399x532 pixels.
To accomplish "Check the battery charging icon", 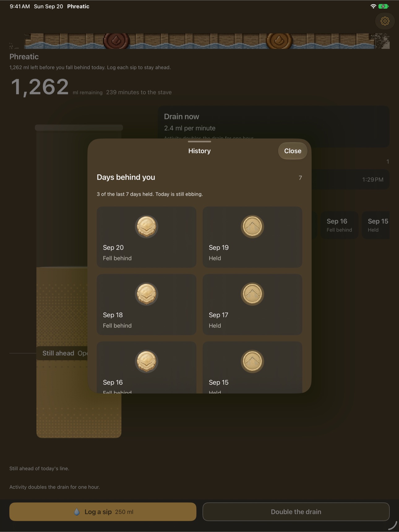I will click(384, 6).
